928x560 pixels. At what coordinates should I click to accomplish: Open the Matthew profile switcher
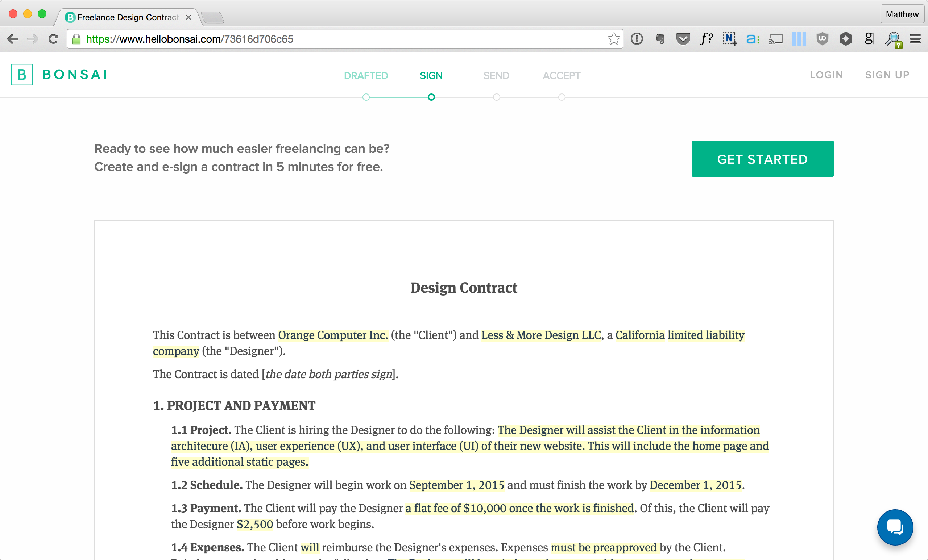click(902, 14)
